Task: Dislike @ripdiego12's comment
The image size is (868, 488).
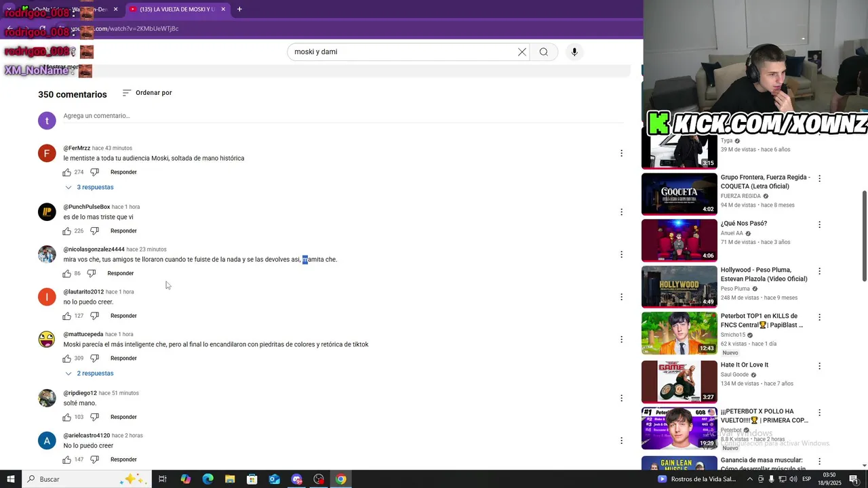Action: coord(94,418)
